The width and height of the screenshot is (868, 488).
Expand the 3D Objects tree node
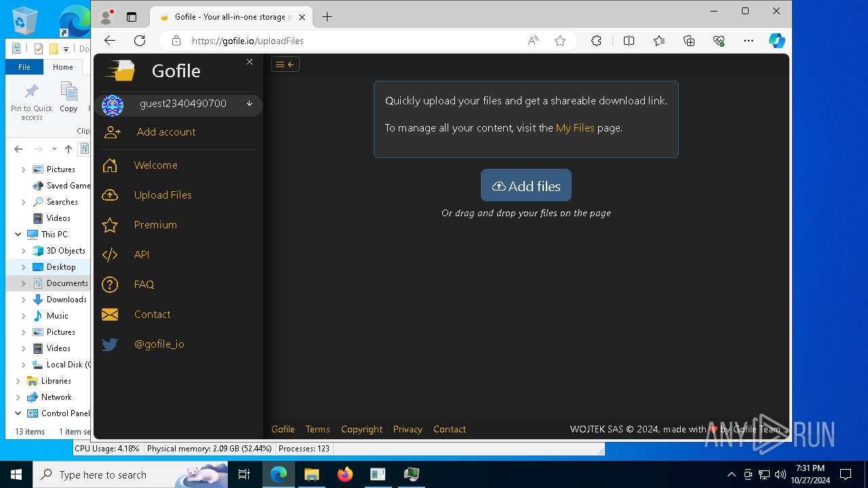tap(24, 251)
